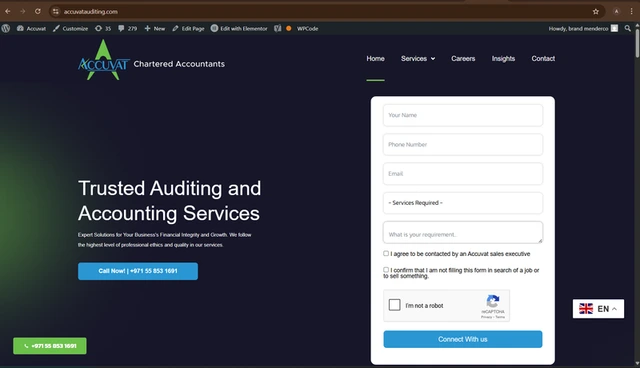Click the requirement text area
Image resolution: width=640 pixels, height=368 pixels.
pos(463,232)
